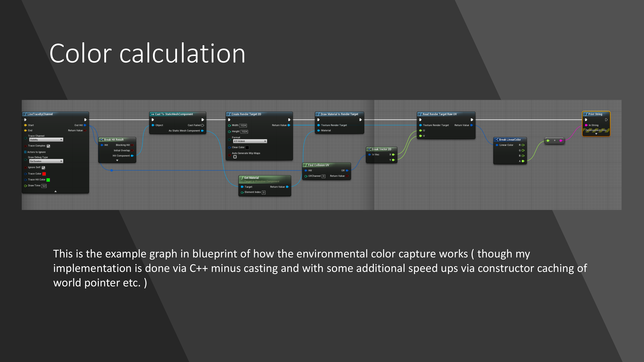This screenshot has height=362, width=644.
Task: Expand the Break Hit Result node arrow
Action: (x=117, y=160)
